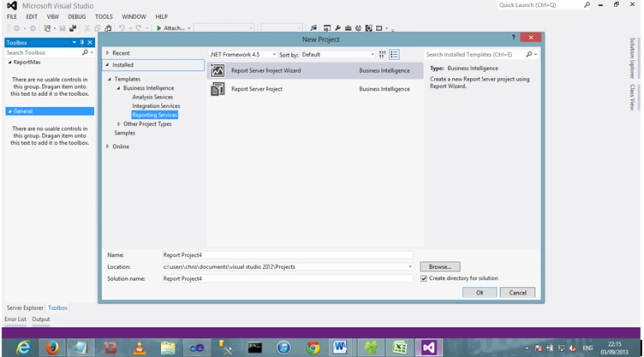Viewport: 644px width, 357px height.
Task: Toggle Create directory for solution checkbox
Action: (x=424, y=279)
